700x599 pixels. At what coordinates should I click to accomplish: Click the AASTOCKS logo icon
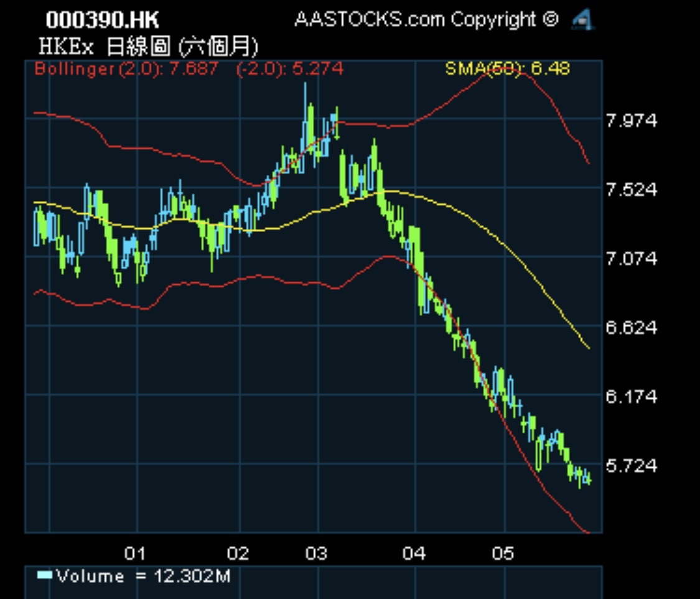coord(583,20)
